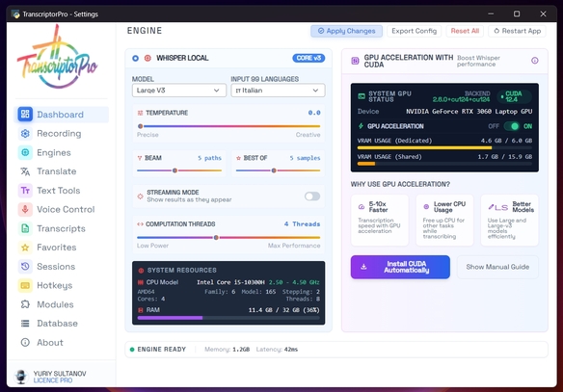Click the Temperature icon
Screen dimensions: 563x392
coord(141,113)
